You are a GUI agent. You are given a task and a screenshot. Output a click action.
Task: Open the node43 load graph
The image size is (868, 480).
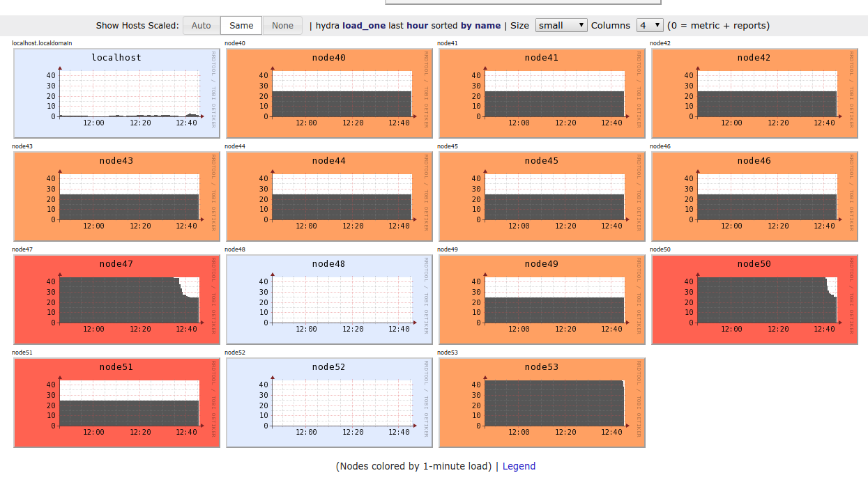(x=116, y=197)
